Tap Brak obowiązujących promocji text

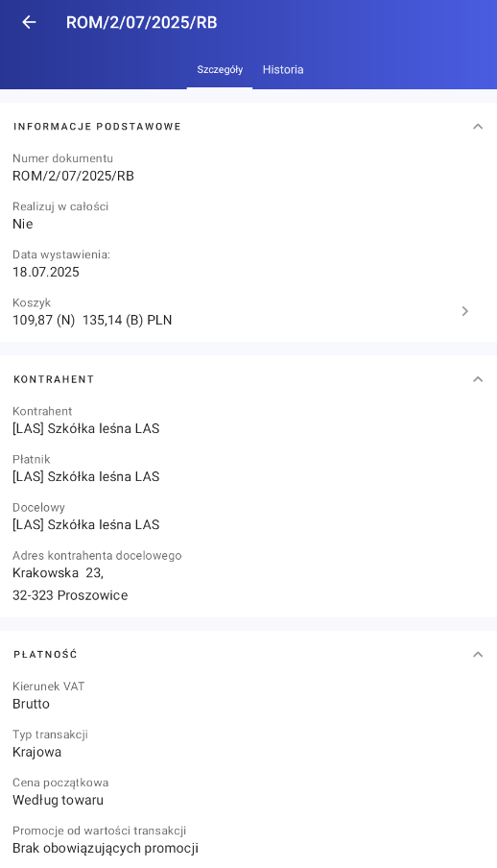pos(106,849)
